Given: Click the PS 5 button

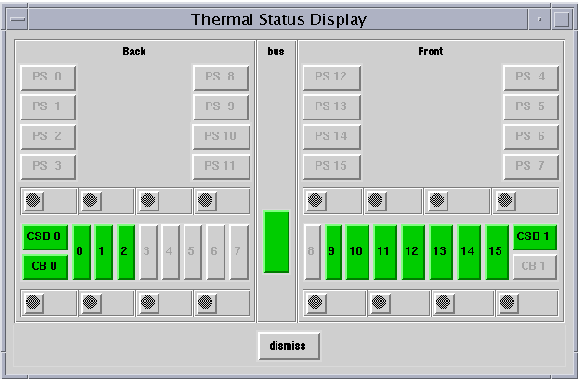Looking at the screenshot, I should point(531,107).
